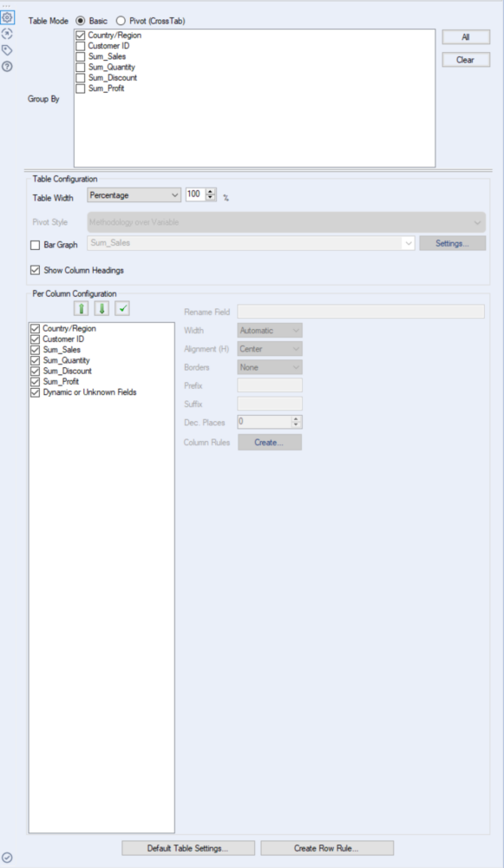
Task: Click the Create Row Rule button
Action: pos(327,848)
